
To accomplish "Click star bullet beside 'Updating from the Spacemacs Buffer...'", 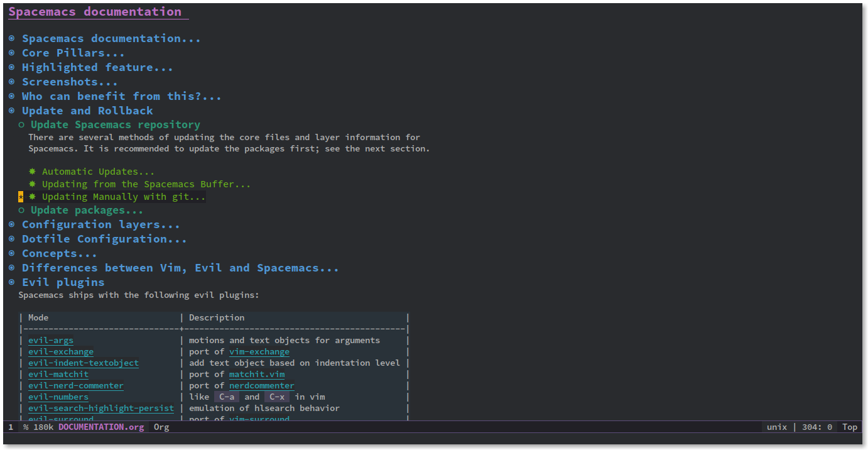I will tap(32, 184).
